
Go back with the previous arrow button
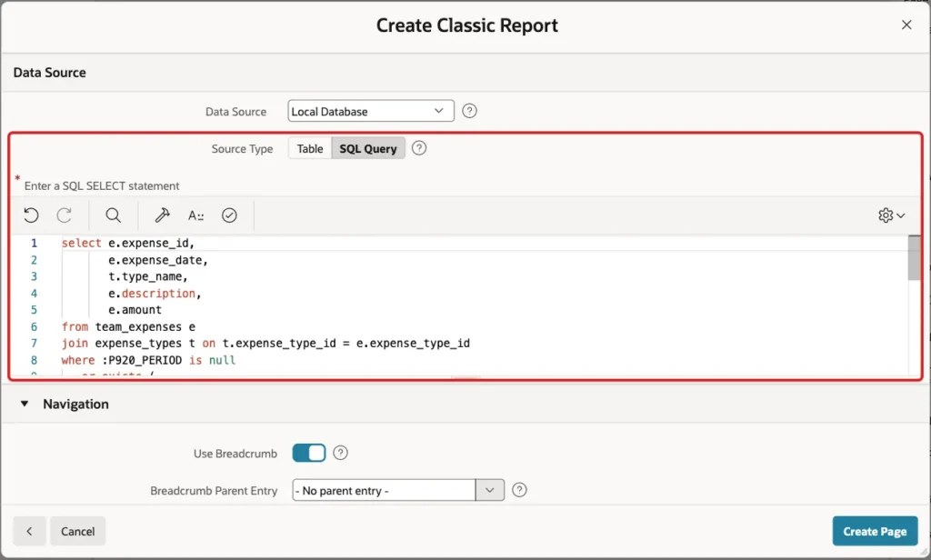point(29,531)
